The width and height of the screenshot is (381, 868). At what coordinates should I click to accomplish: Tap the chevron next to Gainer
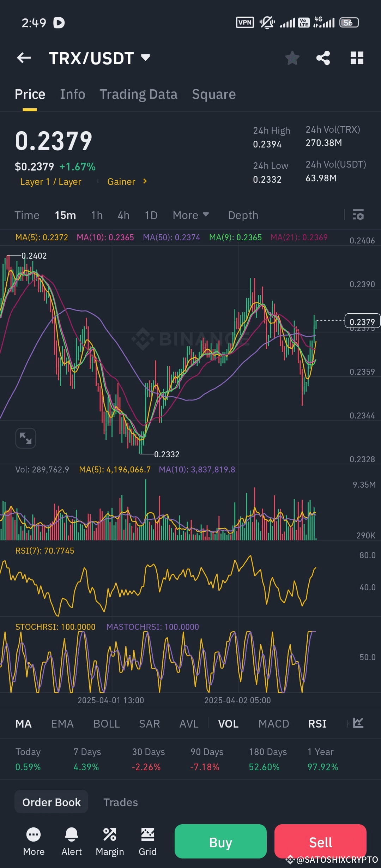(145, 181)
